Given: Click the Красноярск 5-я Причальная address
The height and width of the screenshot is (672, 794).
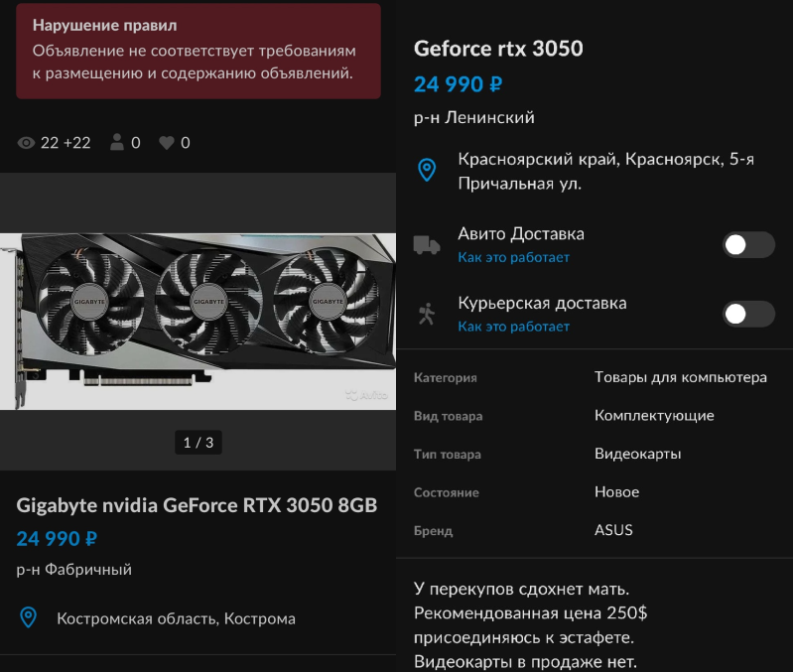Looking at the screenshot, I should point(605,171).
